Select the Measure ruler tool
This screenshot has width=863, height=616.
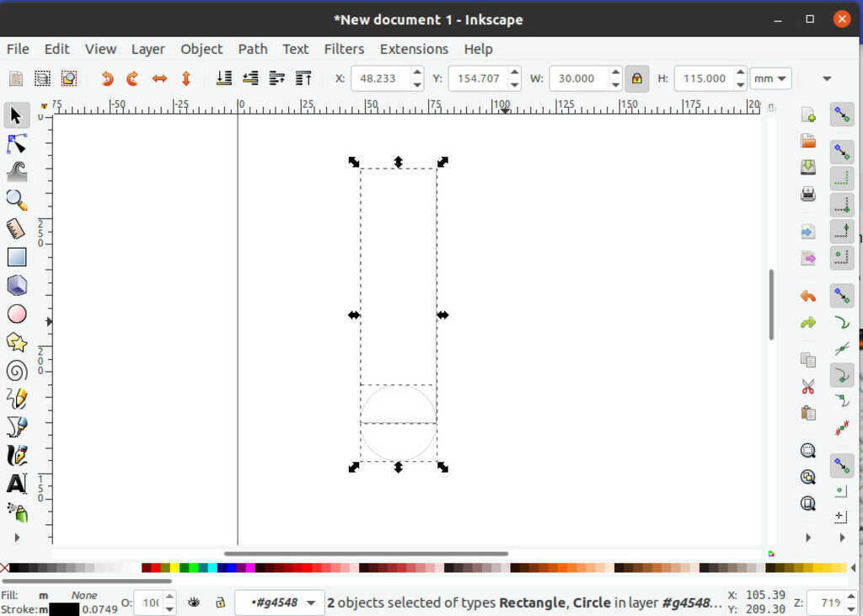point(17,229)
